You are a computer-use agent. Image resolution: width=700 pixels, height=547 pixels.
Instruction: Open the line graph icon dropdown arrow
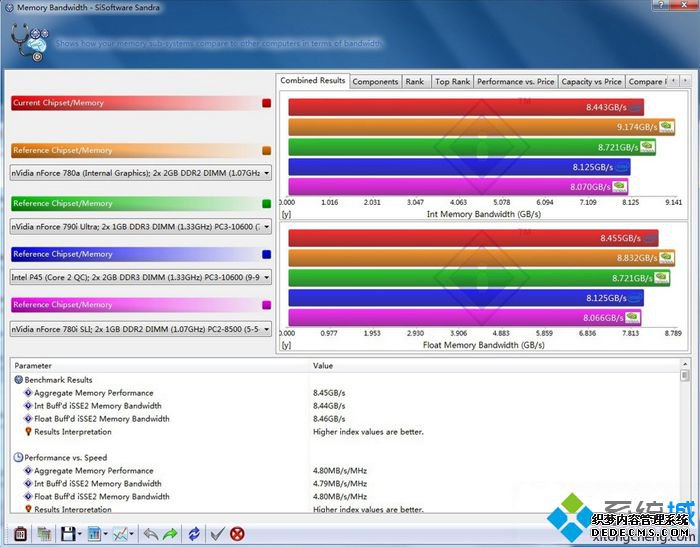coord(131,534)
